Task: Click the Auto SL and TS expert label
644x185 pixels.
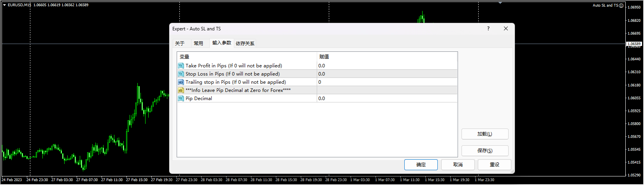Action: coord(605,5)
